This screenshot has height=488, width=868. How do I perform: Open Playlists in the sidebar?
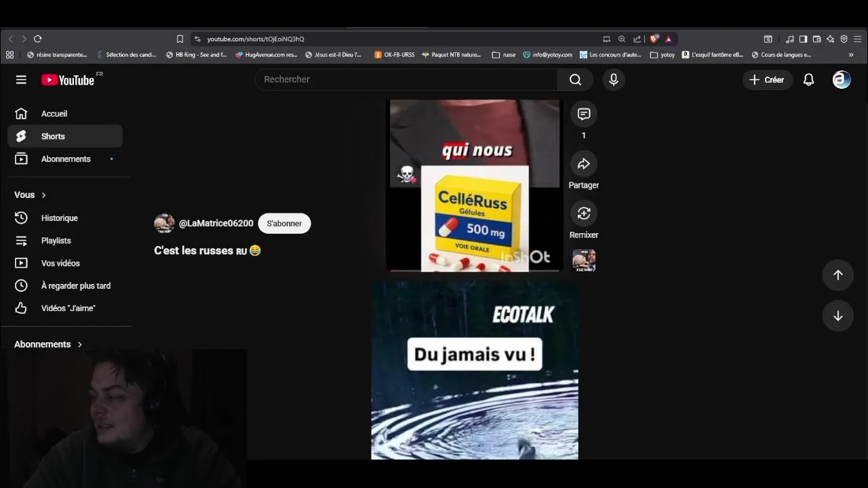[65, 241]
